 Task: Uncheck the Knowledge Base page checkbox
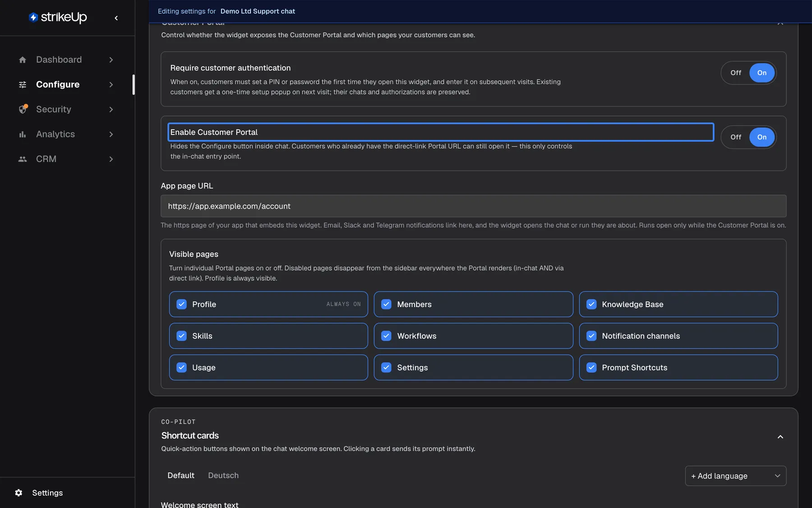[591, 304]
